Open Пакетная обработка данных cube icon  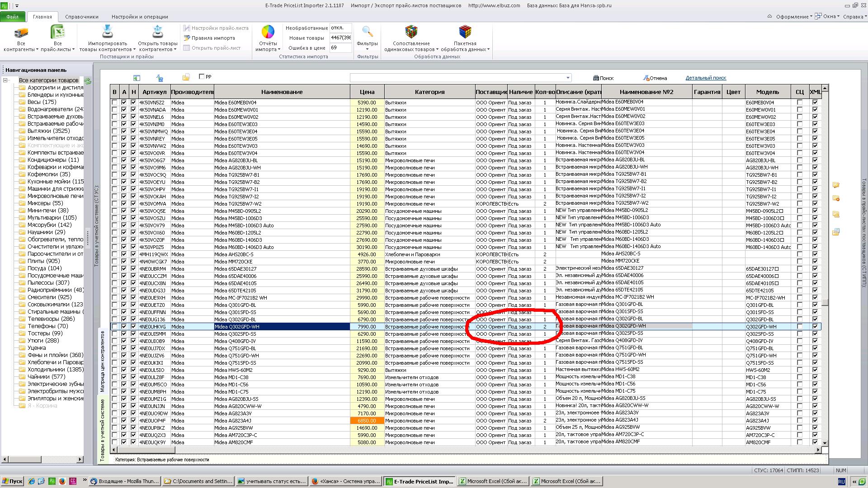[x=465, y=33]
